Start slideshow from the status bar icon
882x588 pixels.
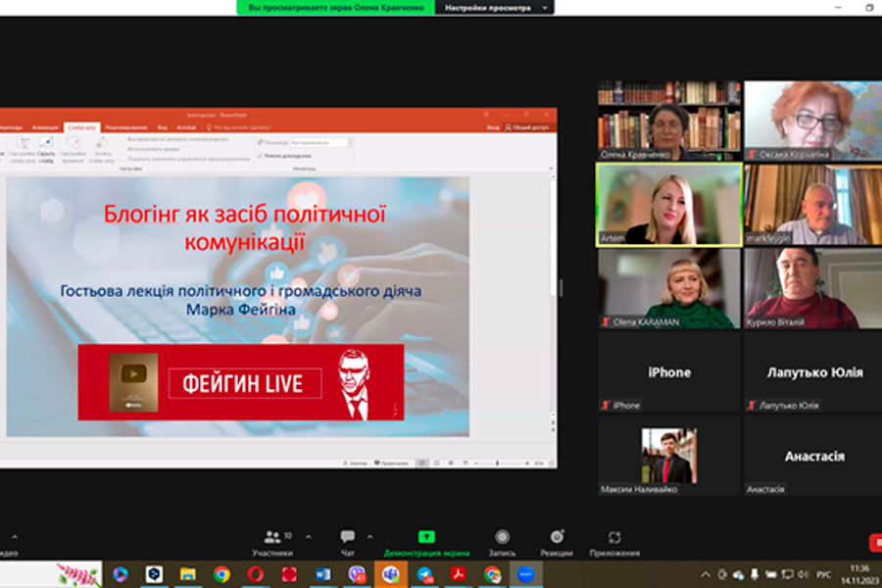[465, 464]
